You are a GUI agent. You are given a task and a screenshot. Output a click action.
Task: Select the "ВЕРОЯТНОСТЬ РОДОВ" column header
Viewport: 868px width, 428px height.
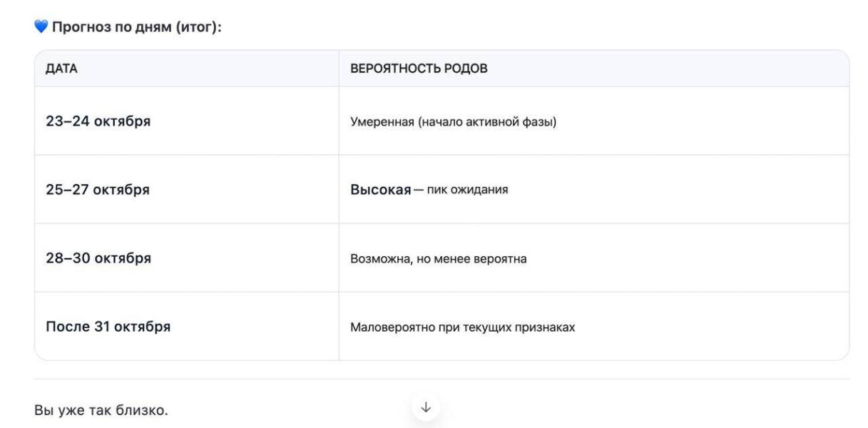click(x=419, y=69)
